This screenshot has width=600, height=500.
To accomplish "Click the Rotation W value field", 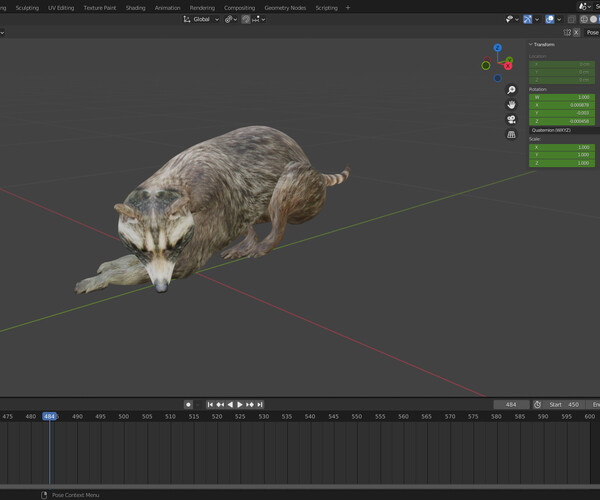I will pos(562,98).
